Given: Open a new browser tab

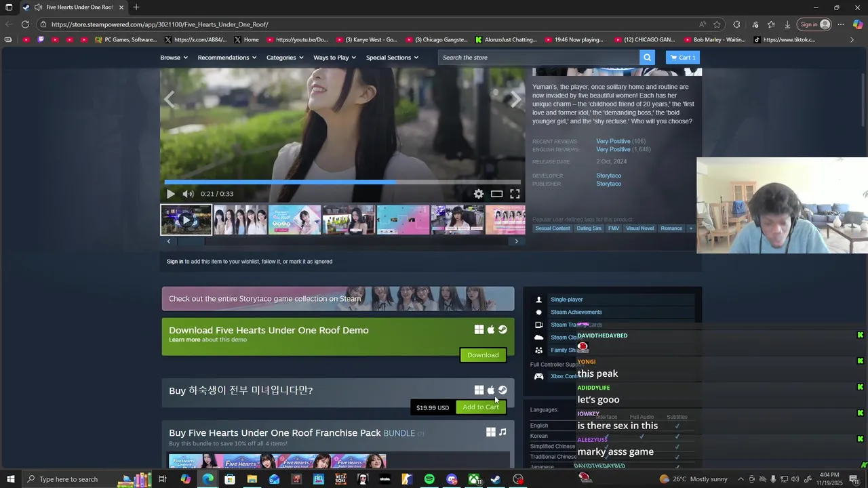Looking at the screenshot, I should (136, 7).
